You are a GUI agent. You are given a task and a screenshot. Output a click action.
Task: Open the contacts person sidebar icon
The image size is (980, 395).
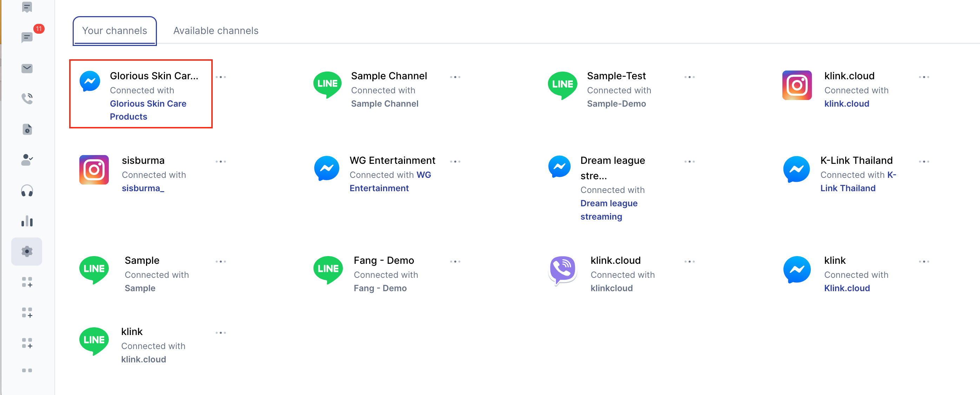[27, 160]
